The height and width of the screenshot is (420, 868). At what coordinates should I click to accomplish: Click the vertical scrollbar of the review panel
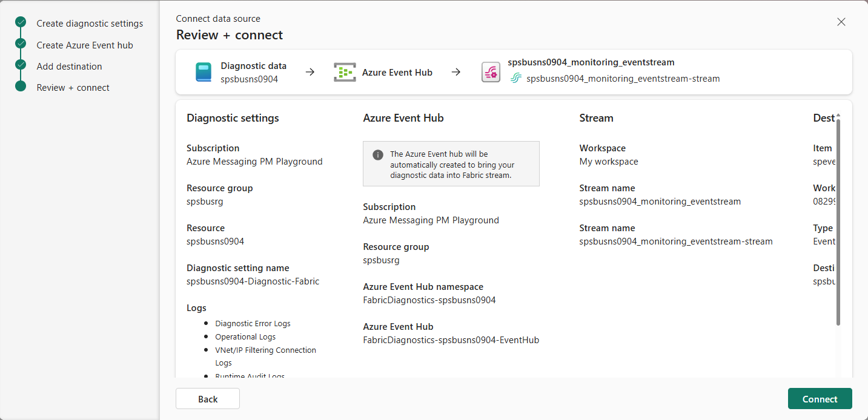(x=838, y=221)
